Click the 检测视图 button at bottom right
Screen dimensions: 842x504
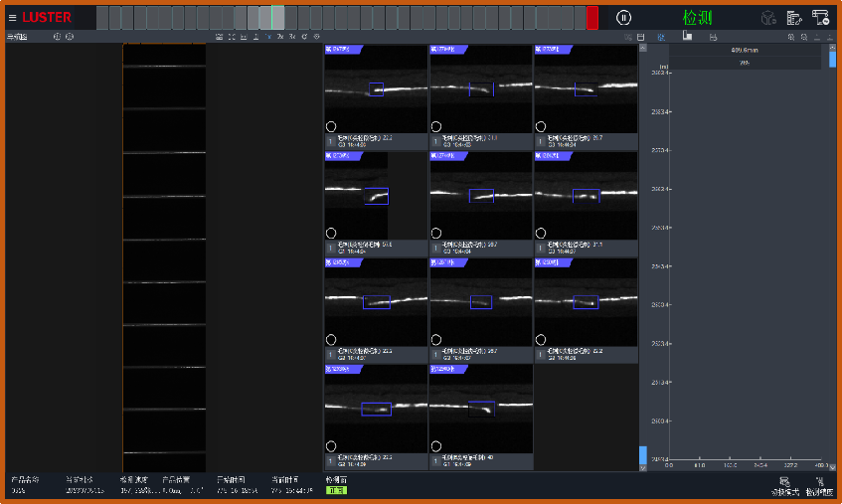[819, 486]
